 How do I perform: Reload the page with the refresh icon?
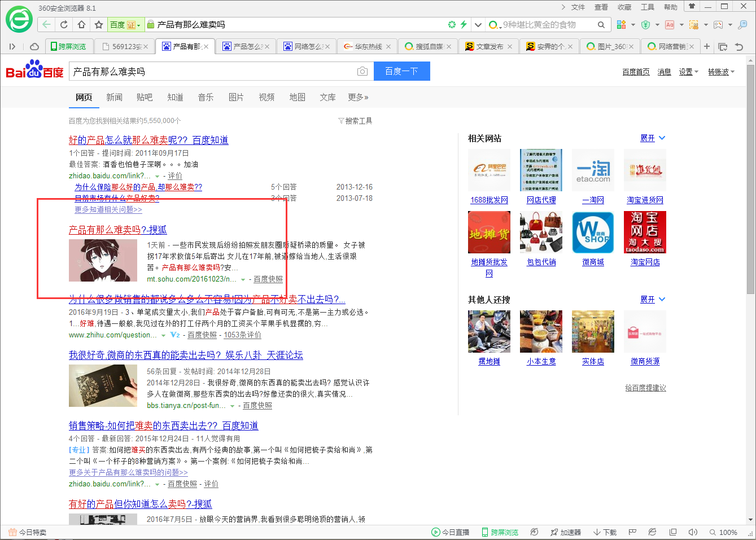tap(64, 24)
